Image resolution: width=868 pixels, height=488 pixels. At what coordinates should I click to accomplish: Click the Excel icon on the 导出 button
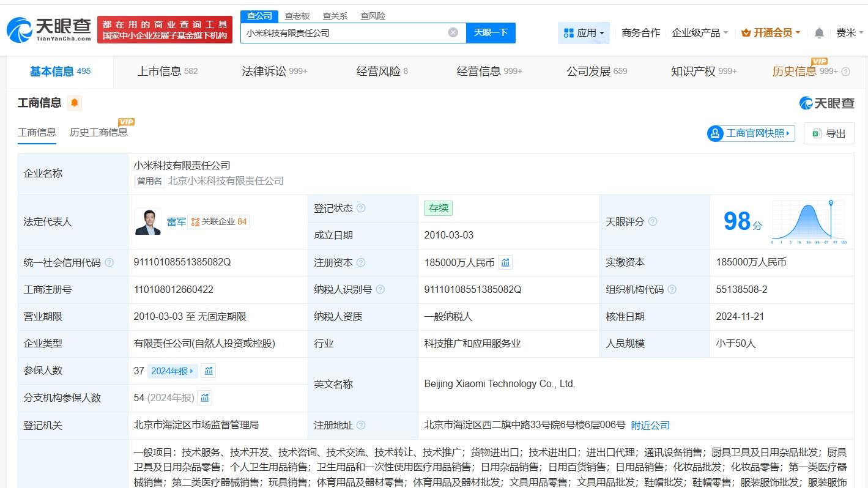(816, 133)
